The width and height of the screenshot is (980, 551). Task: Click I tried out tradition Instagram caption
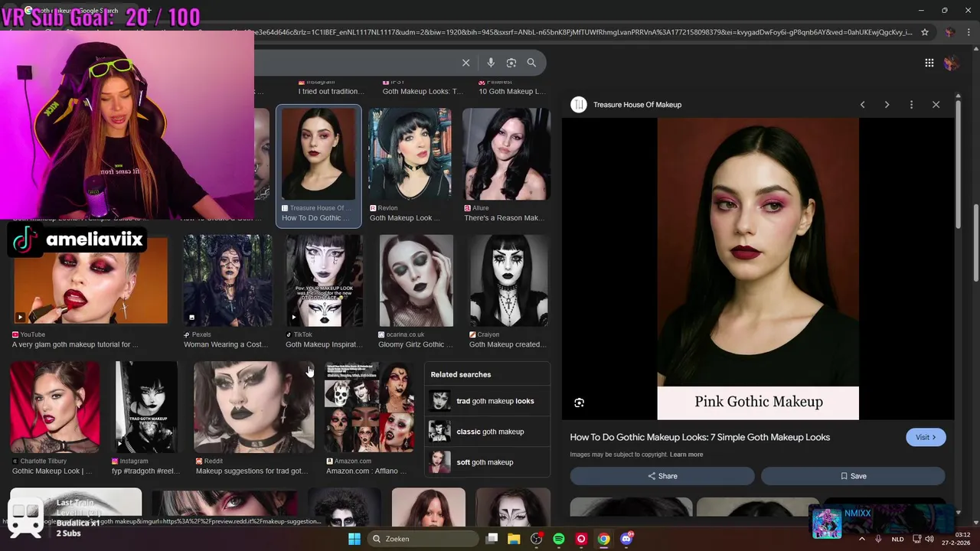(331, 91)
